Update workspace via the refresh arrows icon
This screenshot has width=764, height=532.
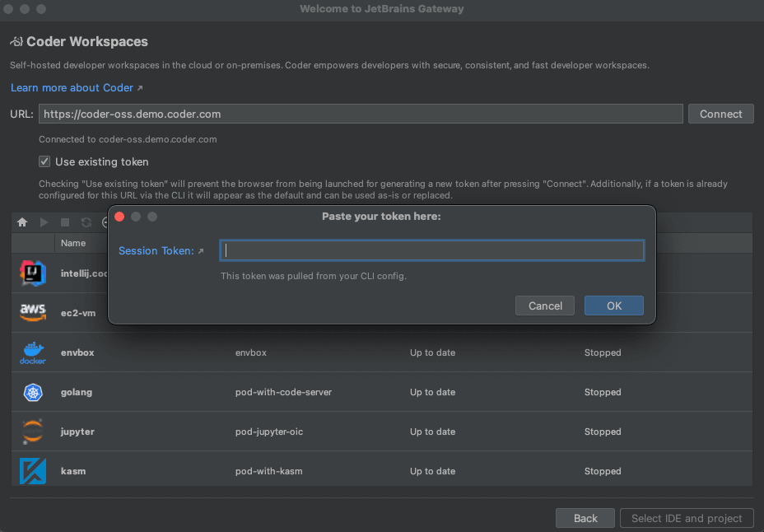(x=86, y=222)
